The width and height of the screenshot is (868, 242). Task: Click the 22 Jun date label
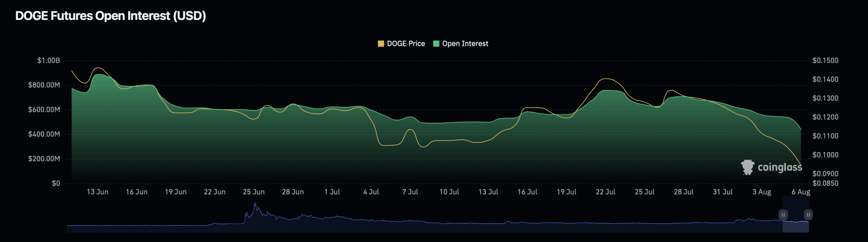tap(215, 192)
